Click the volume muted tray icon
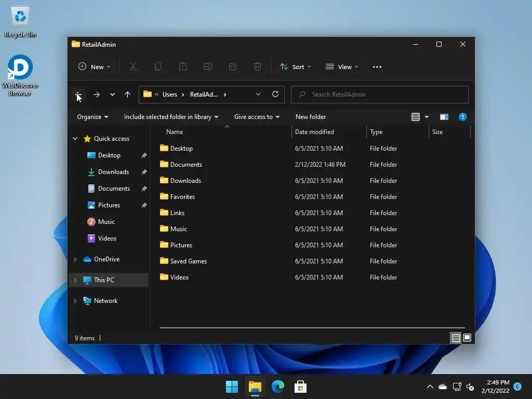The width and height of the screenshot is (532, 399). click(470, 387)
